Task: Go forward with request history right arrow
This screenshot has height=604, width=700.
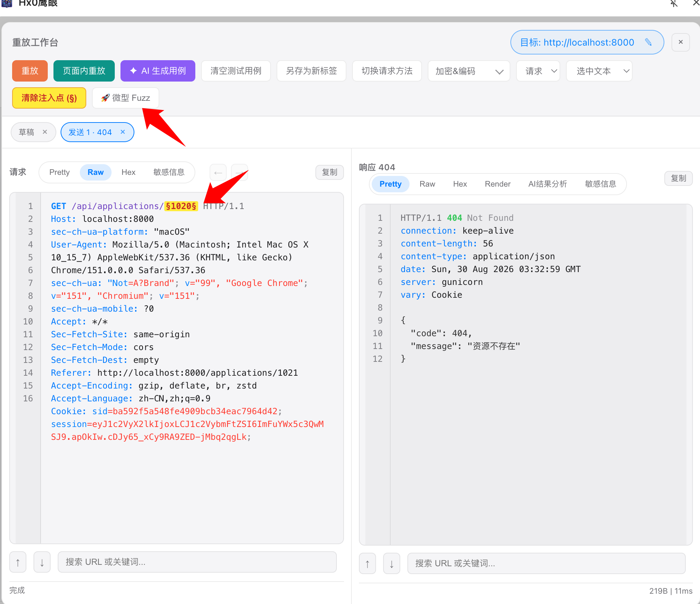Action: click(240, 173)
